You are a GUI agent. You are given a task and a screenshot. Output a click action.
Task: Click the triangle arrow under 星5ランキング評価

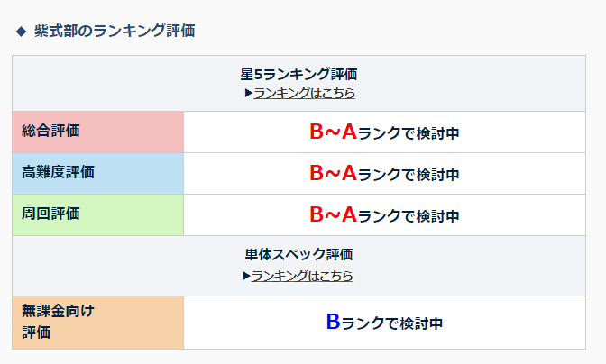point(248,93)
